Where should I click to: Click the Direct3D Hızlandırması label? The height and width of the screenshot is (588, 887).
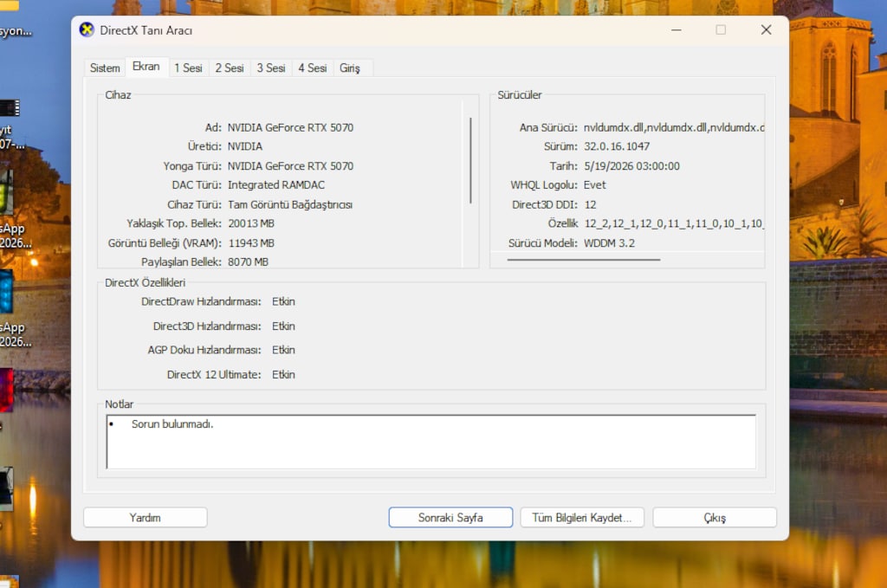tap(207, 326)
